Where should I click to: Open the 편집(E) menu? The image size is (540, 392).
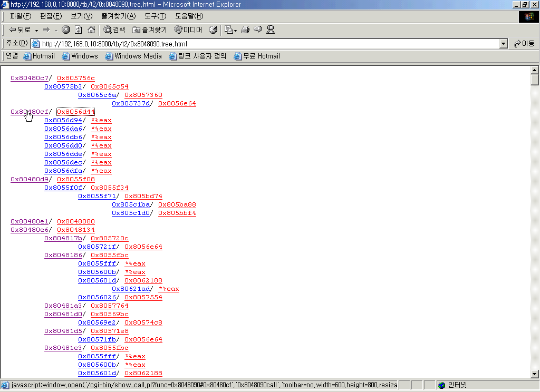coord(51,16)
